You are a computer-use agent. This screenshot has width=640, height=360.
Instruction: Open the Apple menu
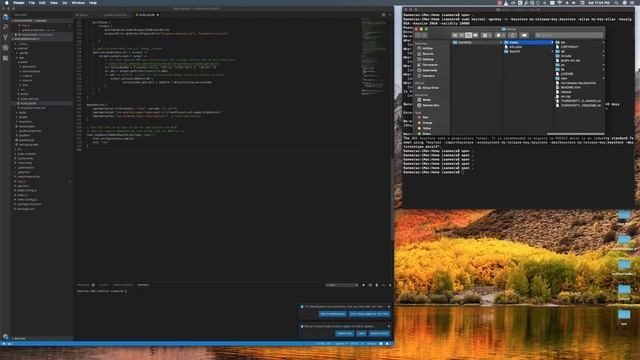[x=7, y=3]
